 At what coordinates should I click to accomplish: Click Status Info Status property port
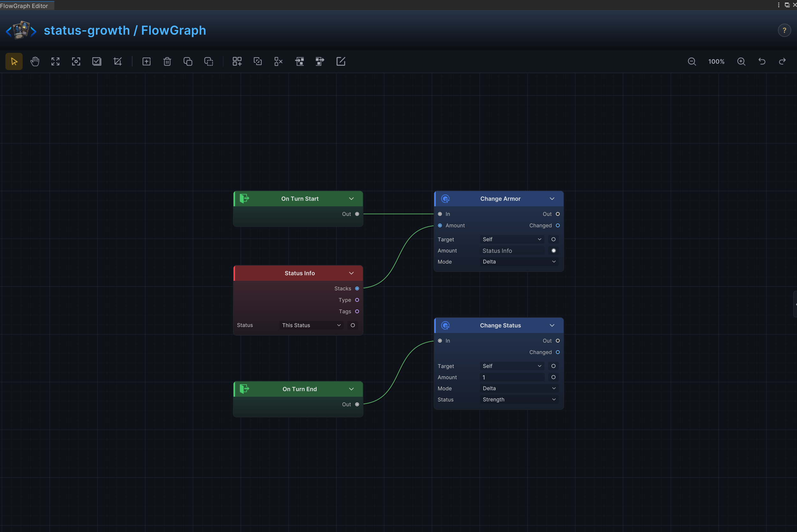pos(353,325)
